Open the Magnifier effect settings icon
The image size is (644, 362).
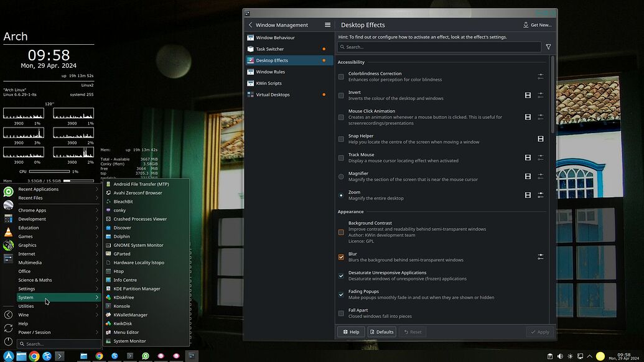(541, 176)
